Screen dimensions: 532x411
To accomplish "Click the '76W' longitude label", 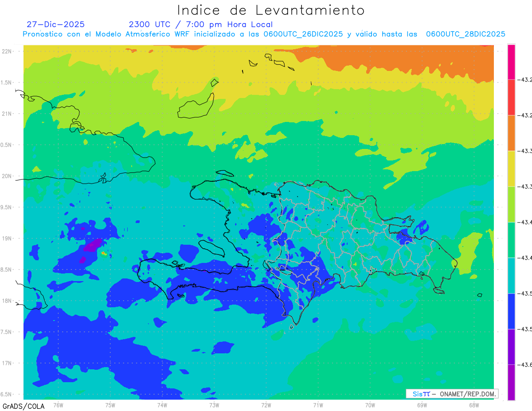I will 58,405.
